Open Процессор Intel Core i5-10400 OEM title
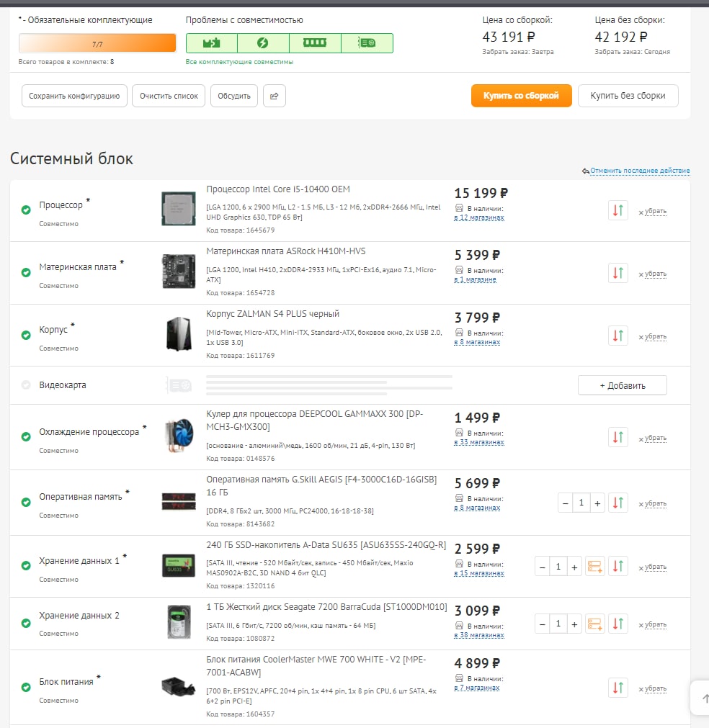 278,189
